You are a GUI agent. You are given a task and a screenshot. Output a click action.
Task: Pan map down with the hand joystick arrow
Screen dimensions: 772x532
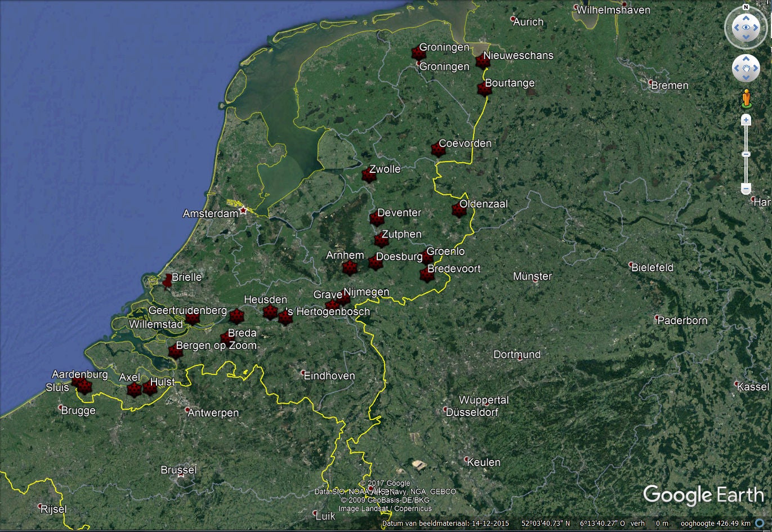[746, 78]
